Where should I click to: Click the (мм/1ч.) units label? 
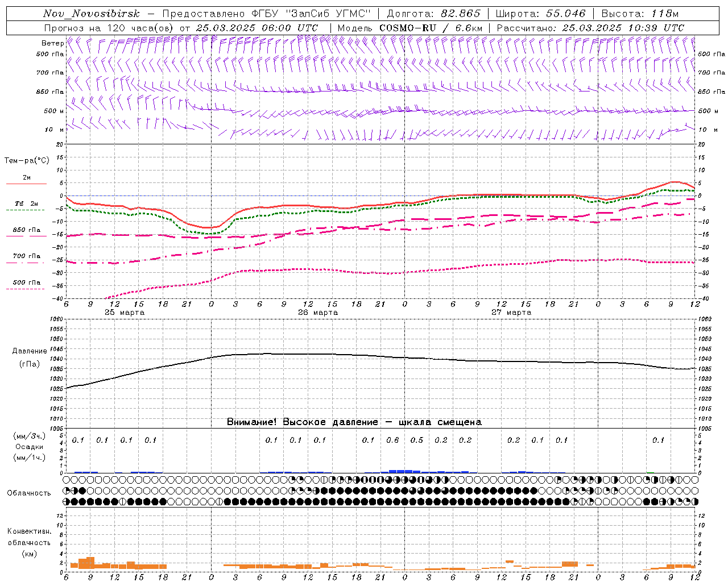click(x=30, y=458)
